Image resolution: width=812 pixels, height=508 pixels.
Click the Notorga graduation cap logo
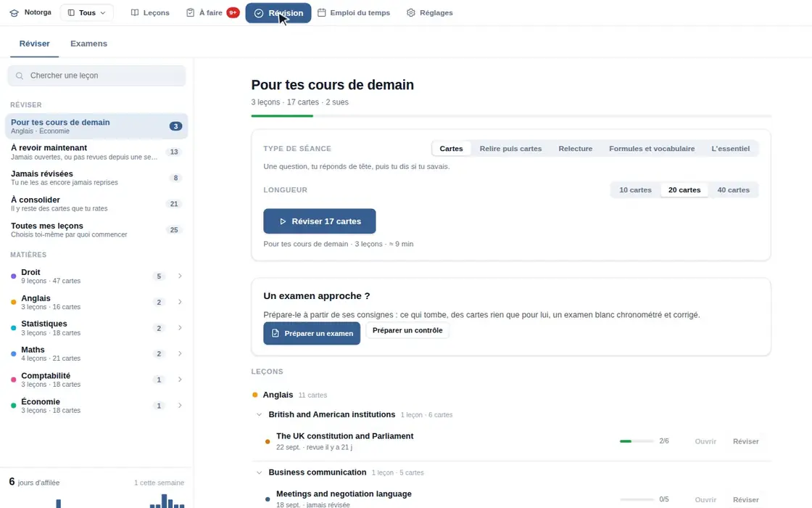[x=14, y=13]
